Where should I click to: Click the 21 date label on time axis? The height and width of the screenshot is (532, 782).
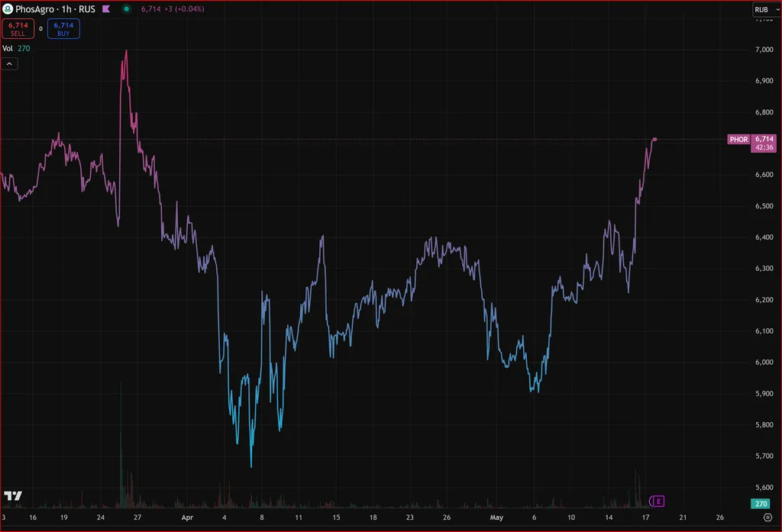(683, 517)
